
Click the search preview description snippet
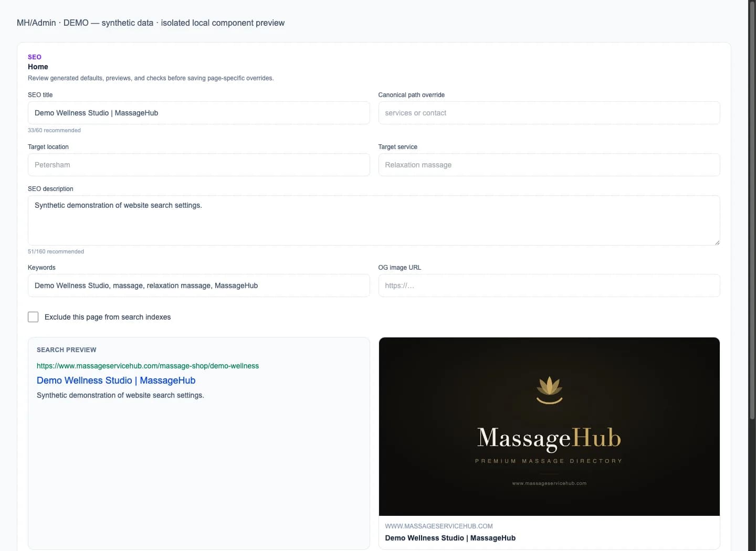click(120, 395)
